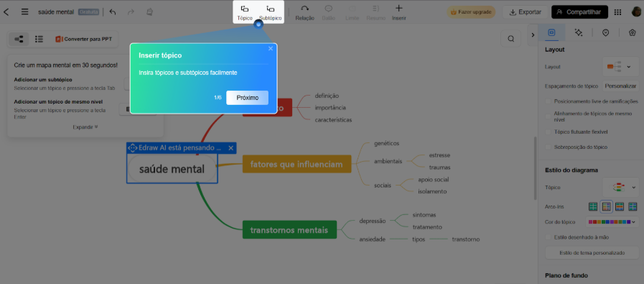Open the Layout dropdown
The height and width of the screenshot is (284, 644).
point(620,66)
